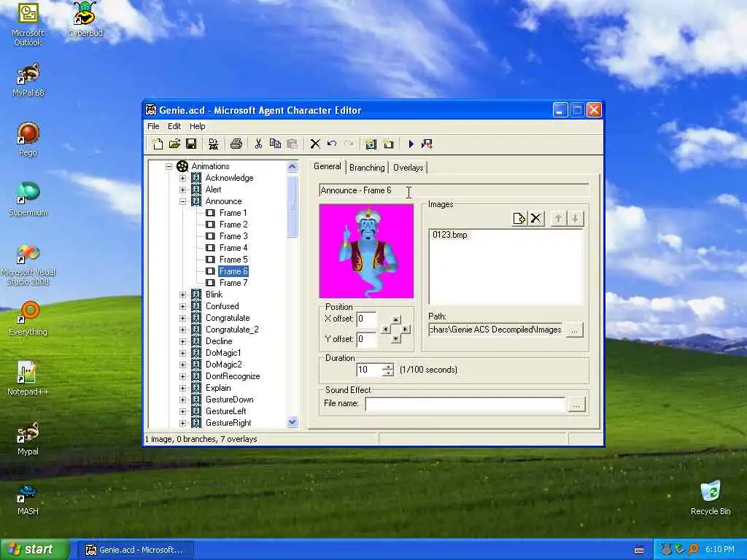Screen dimensions: 747x560
Task: Click the Open file toolbar icon
Action: [x=174, y=144]
